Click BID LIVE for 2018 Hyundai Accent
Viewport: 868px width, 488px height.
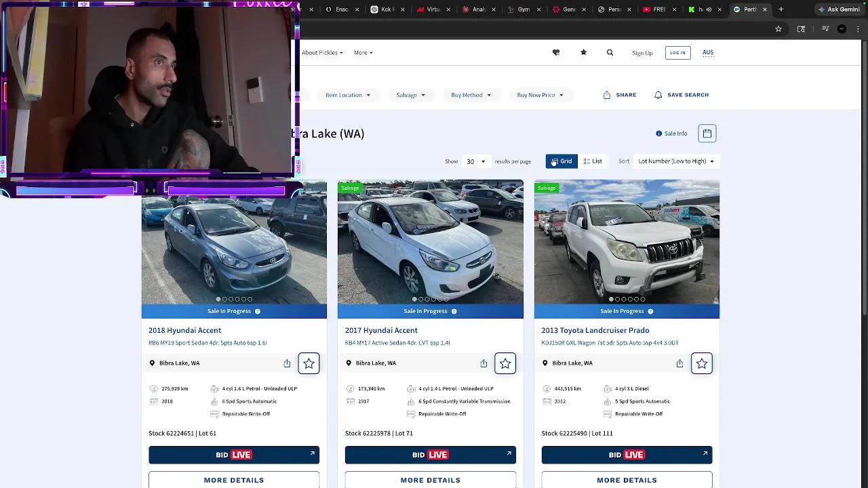click(234, 455)
